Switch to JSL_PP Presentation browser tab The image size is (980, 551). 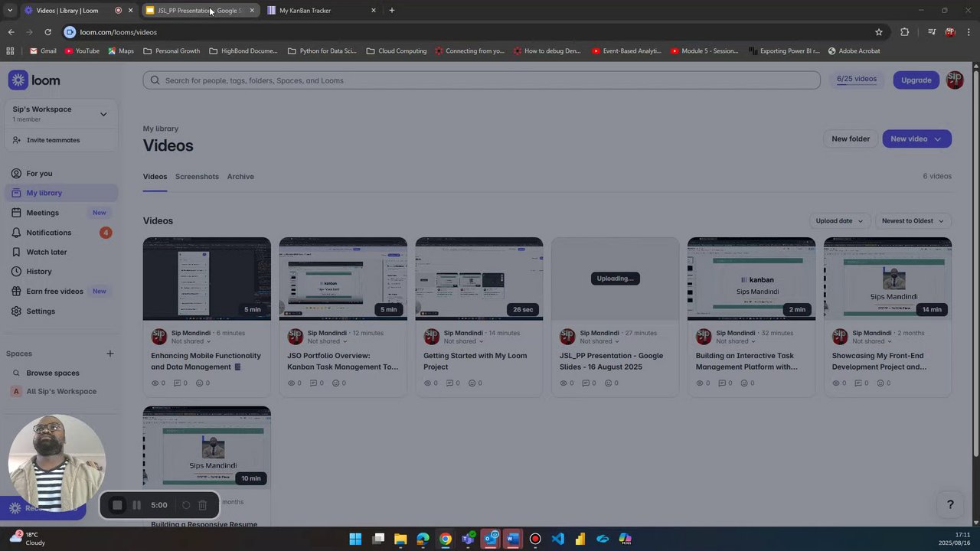click(x=201, y=11)
